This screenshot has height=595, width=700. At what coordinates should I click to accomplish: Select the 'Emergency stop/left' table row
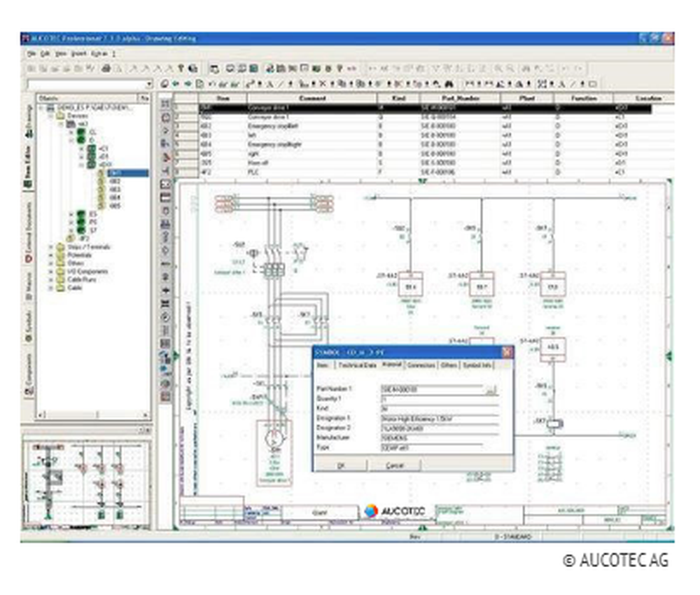click(x=424, y=126)
